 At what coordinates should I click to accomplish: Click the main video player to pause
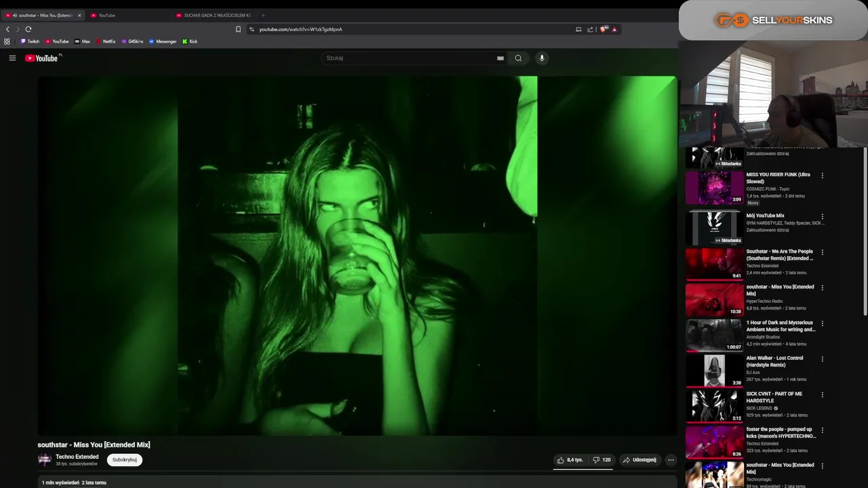click(x=357, y=256)
